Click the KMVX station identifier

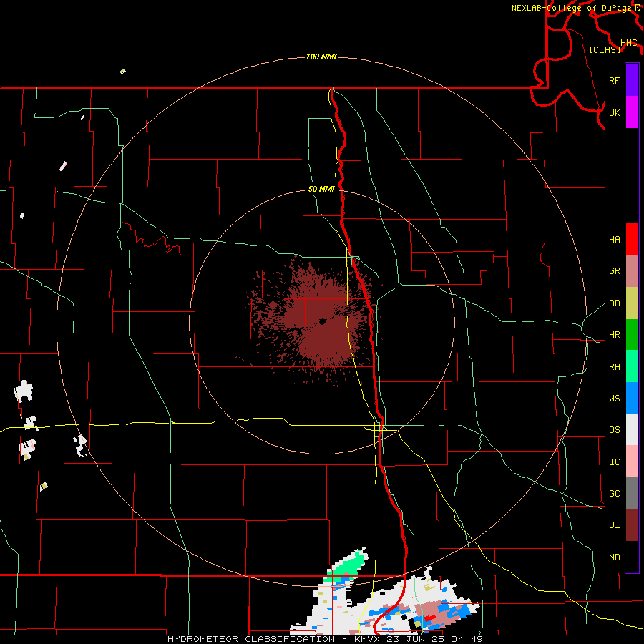368,639
